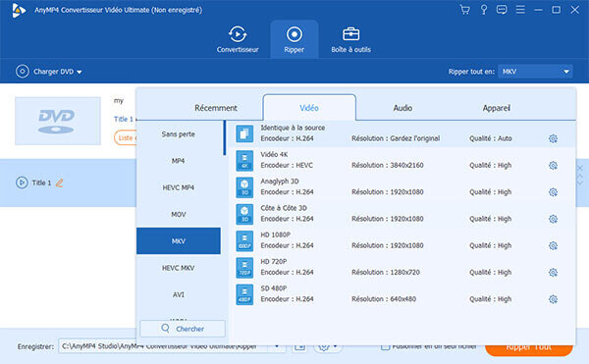Viewport: 589px width, 364px height.
Task: Toggle the Fusionner en un seul fichier checkbox
Action: 385,346
